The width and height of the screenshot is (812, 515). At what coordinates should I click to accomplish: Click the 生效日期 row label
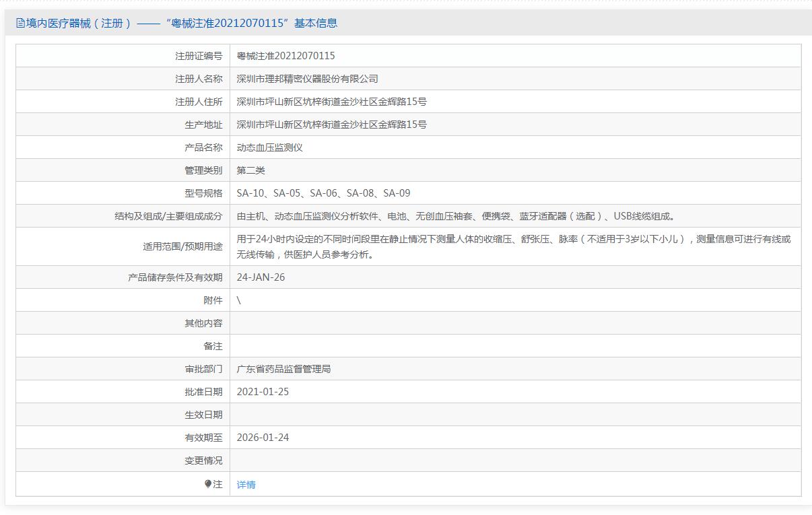click(x=203, y=415)
